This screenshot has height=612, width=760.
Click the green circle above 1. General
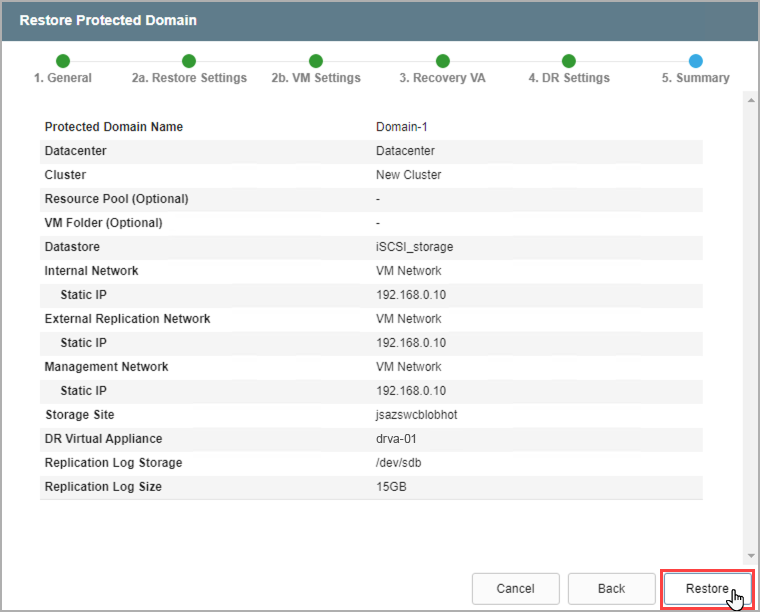click(63, 61)
